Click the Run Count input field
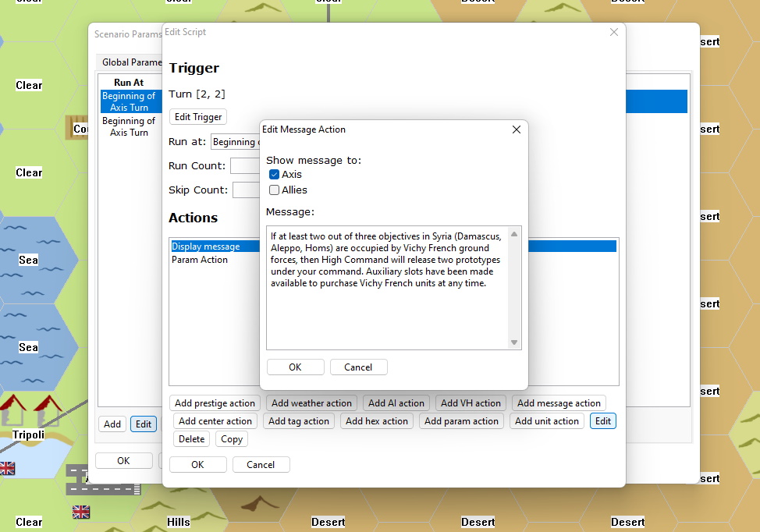This screenshot has height=532, width=760. click(244, 166)
